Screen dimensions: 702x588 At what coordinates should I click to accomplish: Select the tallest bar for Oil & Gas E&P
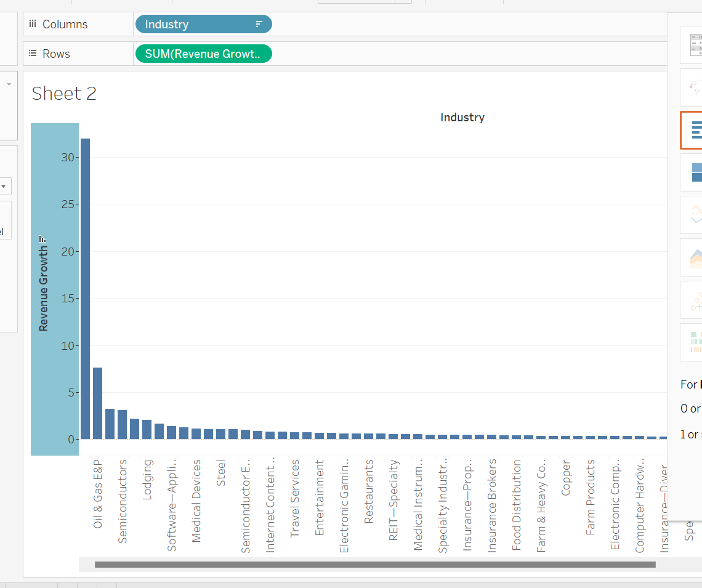click(85, 288)
